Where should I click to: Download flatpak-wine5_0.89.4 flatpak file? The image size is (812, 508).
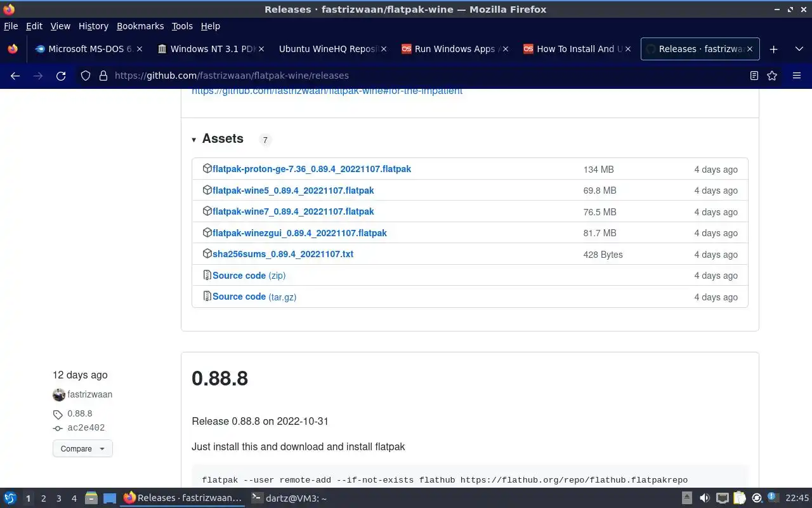click(293, 190)
